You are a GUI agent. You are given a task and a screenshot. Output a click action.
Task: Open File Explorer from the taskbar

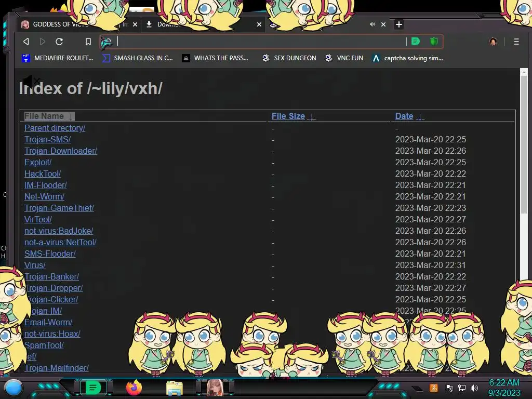(175, 388)
